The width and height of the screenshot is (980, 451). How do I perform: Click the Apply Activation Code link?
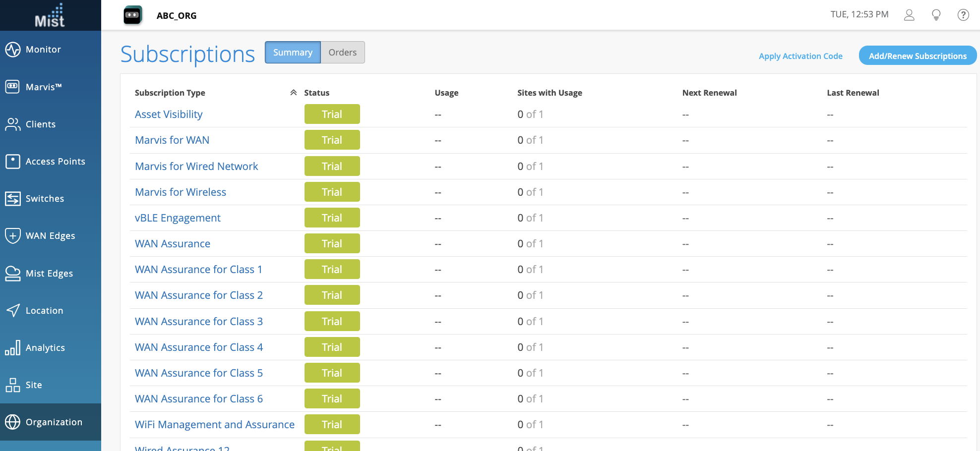pos(800,56)
